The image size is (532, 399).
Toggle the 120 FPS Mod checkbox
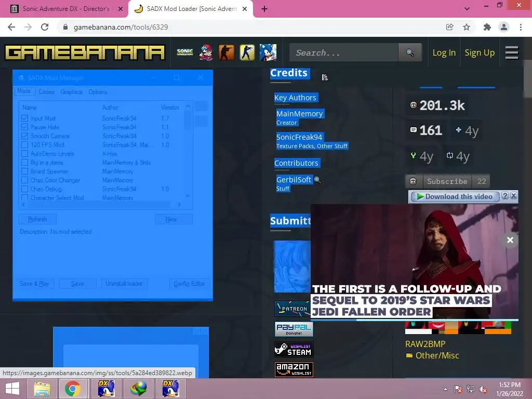[24, 144]
